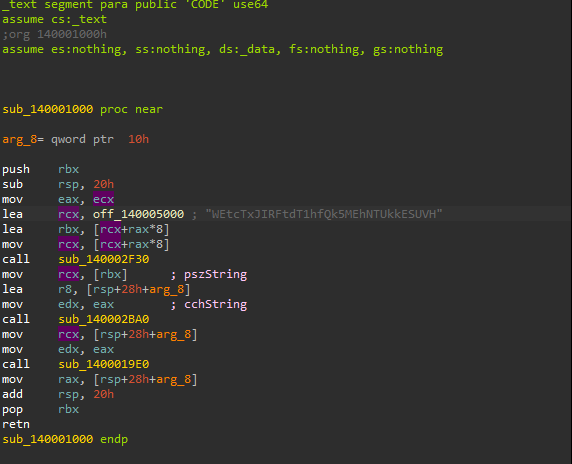
Task: Click '20h' in 'add rsp, 20h'
Action: (x=104, y=394)
